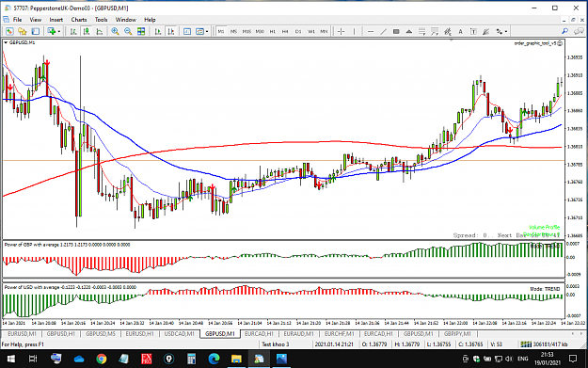Open the taskbar notification center
The image size is (588, 368).
(573, 359)
